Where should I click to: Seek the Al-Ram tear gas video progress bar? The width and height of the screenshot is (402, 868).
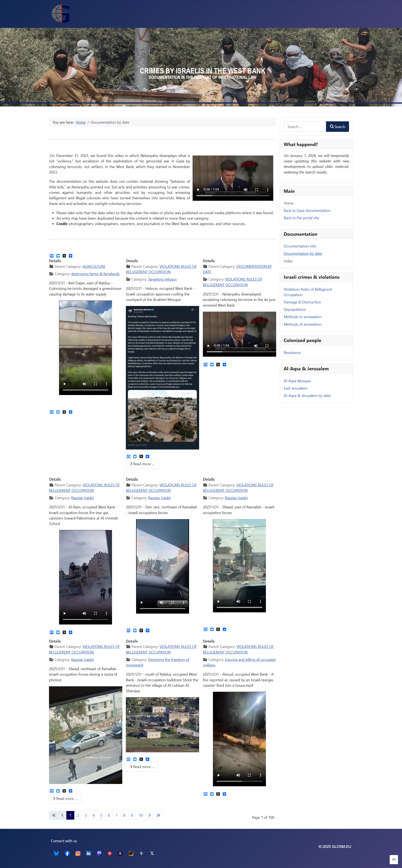85,619
